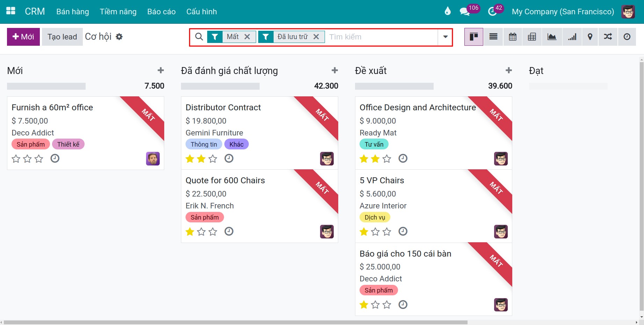Open the Bán hàng menu
This screenshot has height=325, width=644.
pos(73,12)
